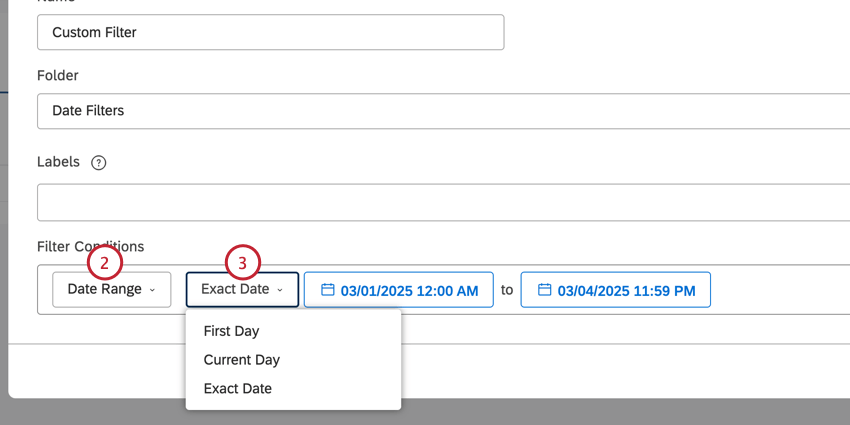
Task: Click start date 03/01/2025 12:00 AM
Action: [398, 290]
